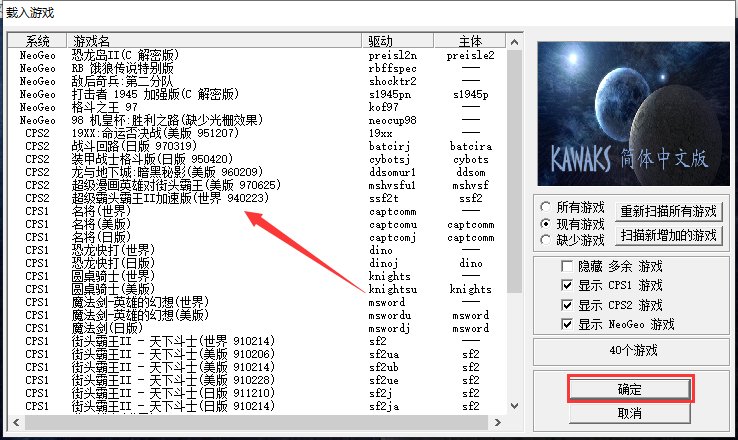Select game 98 机皇杯:胜利之路
This screenshot has width=738, height=440.
pos(167,120)
